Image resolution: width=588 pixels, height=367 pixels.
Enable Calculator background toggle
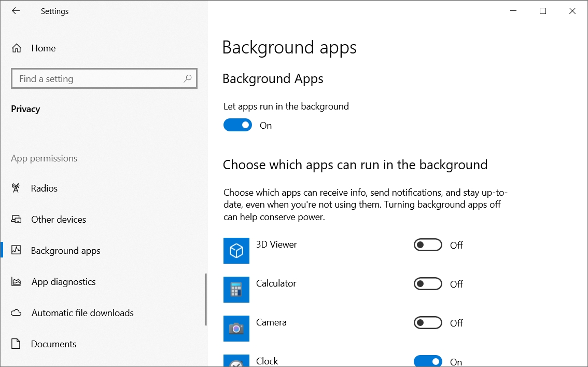point(428,284)
